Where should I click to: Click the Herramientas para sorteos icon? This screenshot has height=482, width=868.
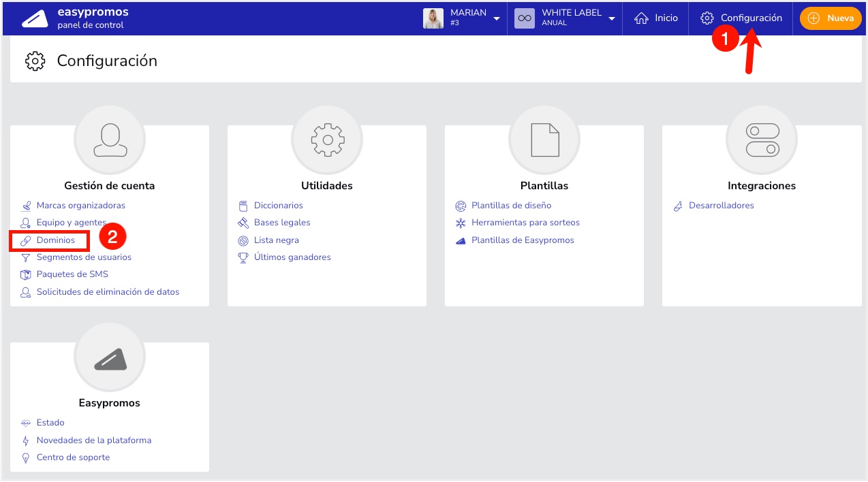(461, 223)
